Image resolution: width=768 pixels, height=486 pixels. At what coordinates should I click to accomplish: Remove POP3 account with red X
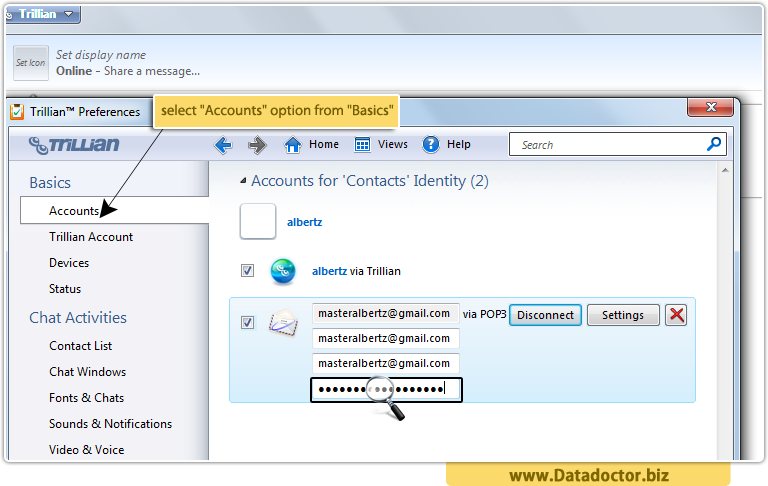click(x=676, y=315)
